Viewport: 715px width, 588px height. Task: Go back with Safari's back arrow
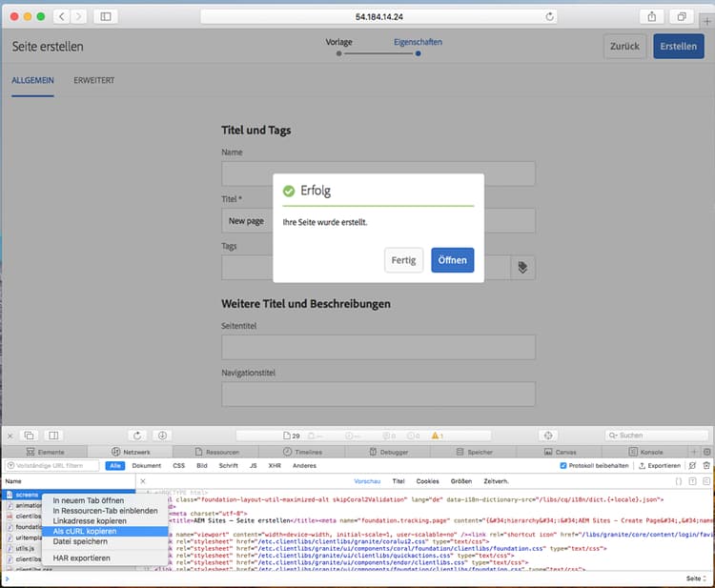tap(62, 17)
